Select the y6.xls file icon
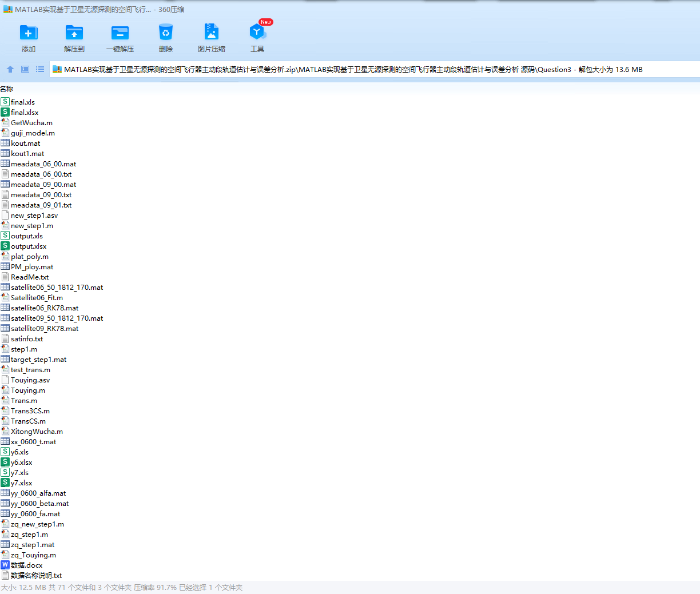700x594 pixels. click(5, 452)
